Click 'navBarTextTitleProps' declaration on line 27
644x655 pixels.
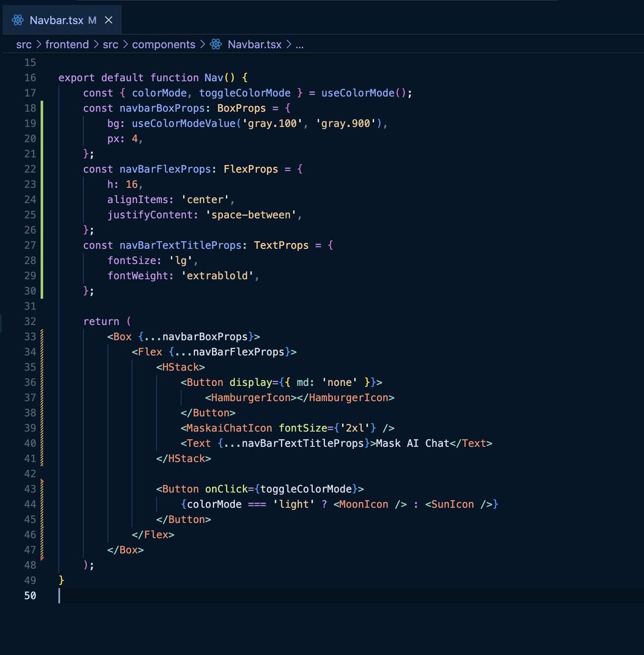181,246
